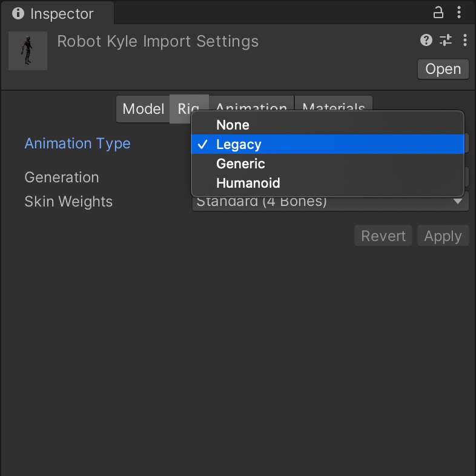Open the import settings three-dot menu

(464, 41)
